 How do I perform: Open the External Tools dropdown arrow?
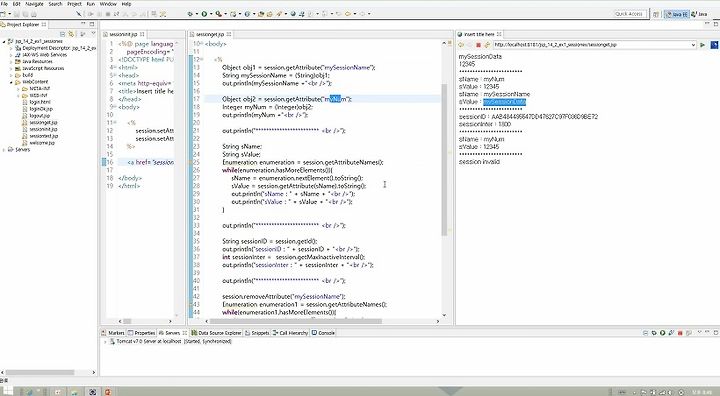225,14
